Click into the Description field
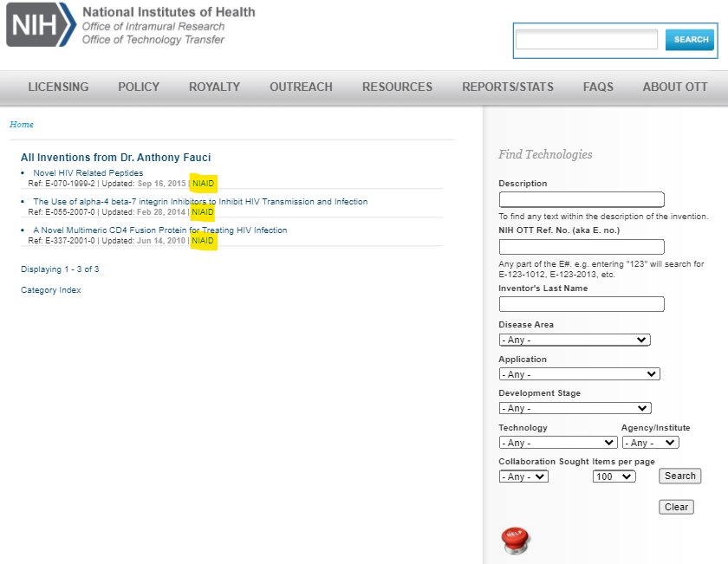The width and height of the screenshot is (728, 564). (582, 199)
